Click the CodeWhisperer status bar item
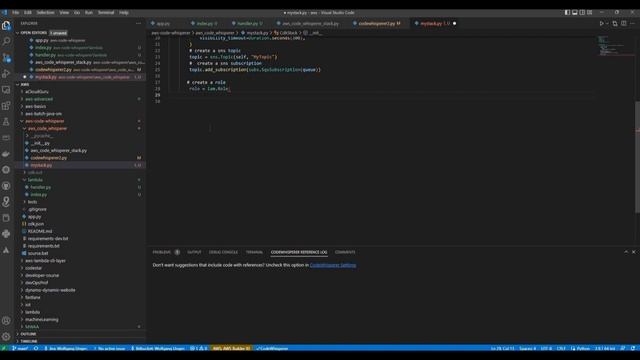640x360 pixels. (x=272, y=348)
